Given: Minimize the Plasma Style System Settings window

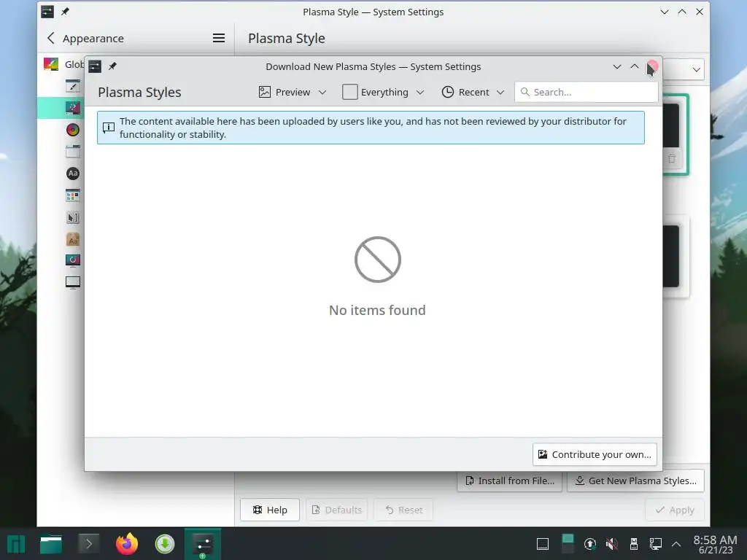Looking at the screenshot, I should coord(665,12).
